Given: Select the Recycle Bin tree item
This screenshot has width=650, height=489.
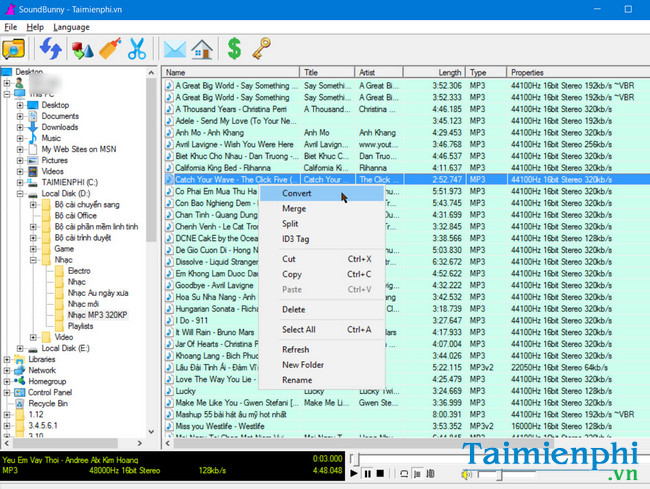Looking at the screenshot, I should (x=48, y=404).
